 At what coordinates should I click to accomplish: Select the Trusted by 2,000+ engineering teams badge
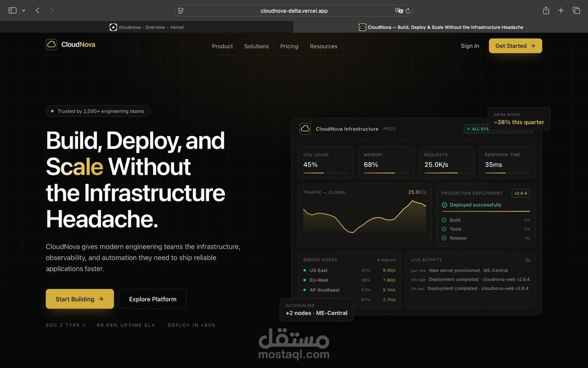(x=98, y=111)
